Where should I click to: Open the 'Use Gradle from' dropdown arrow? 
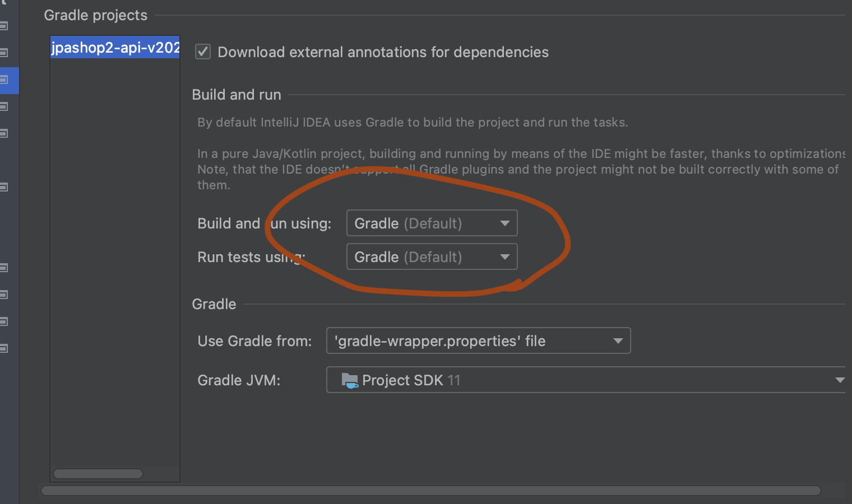tap(618, 341)
